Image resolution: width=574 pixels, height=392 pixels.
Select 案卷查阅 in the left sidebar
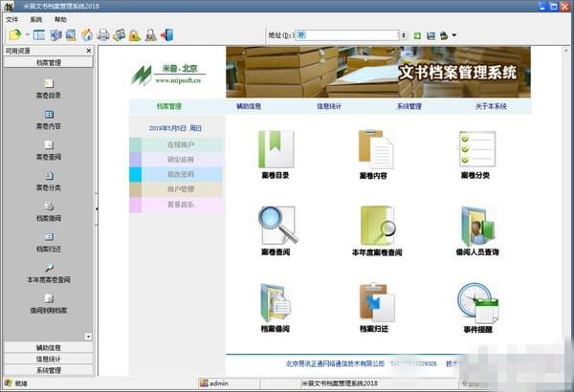coord(49,150)
